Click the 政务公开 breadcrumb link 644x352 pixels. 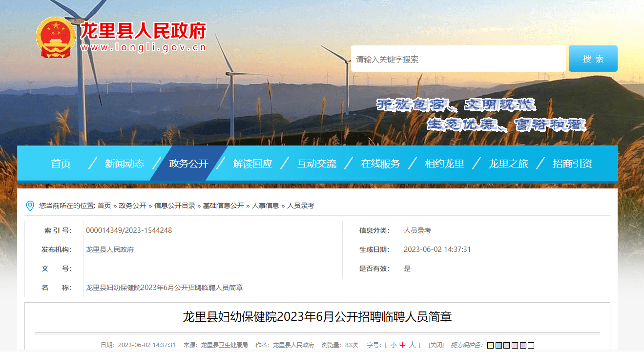point(132,206)
